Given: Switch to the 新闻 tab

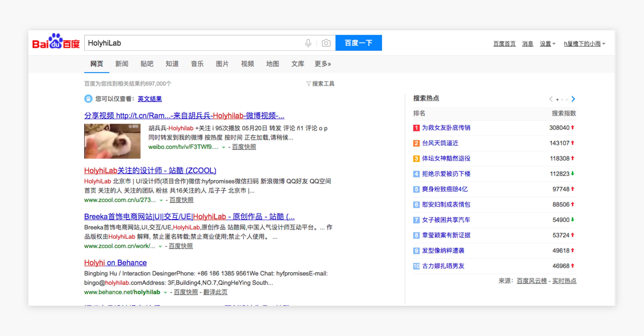Looking at the screenshot, I should (x=121, y=64).
